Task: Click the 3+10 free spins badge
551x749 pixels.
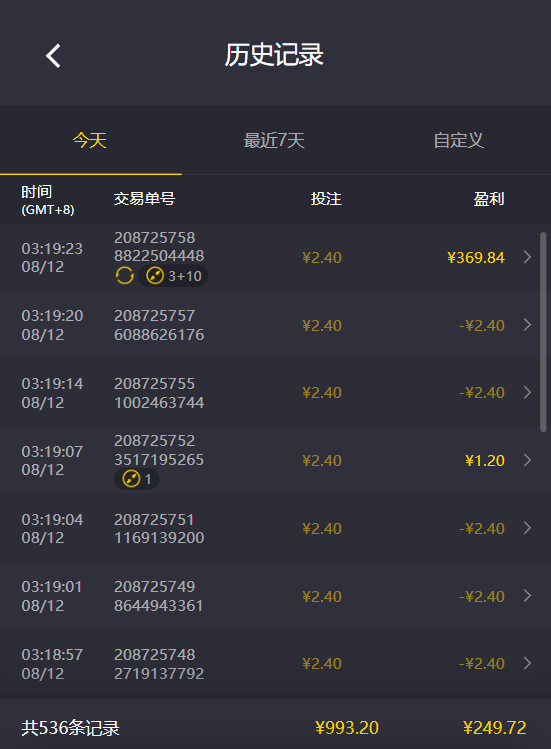Action: [173, 276]
